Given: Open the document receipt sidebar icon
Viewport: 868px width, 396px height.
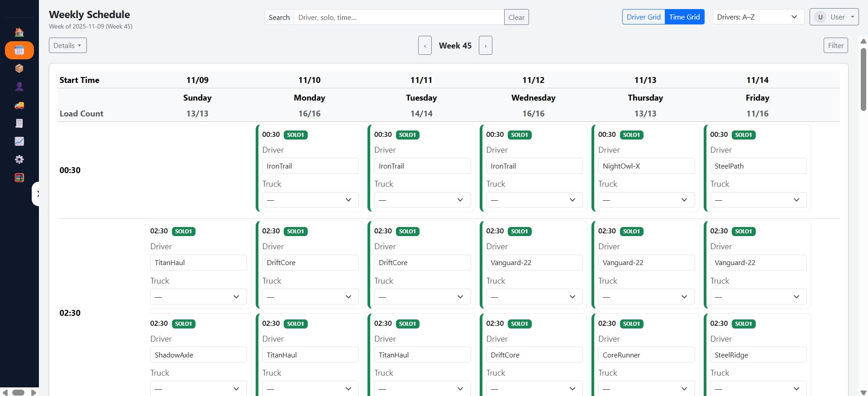Looking at the screenshot, I should 19,123.
